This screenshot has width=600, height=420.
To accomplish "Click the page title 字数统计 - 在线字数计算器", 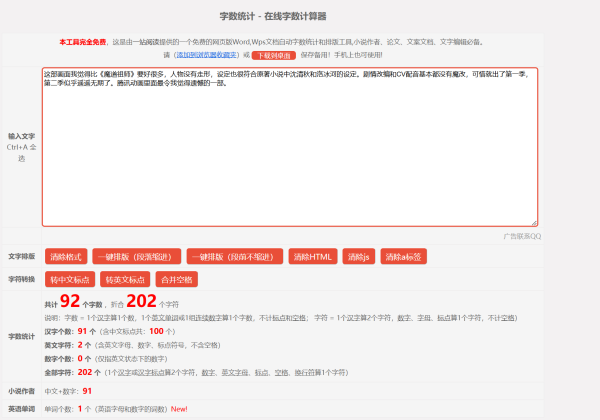I will (273, 16).
